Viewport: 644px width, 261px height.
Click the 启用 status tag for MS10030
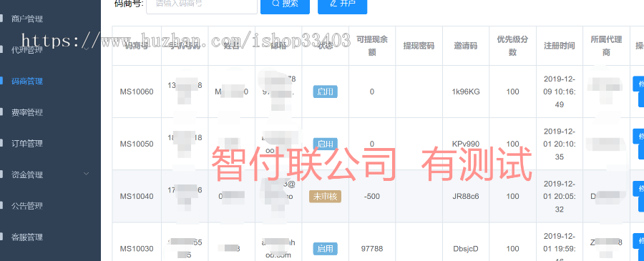click(x=326, y=249)
